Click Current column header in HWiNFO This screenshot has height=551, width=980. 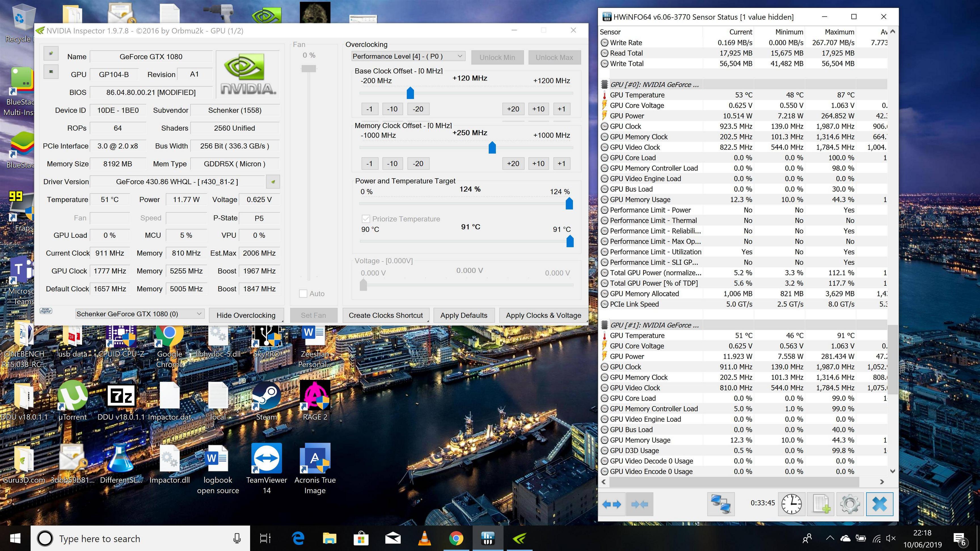[728, 32]
